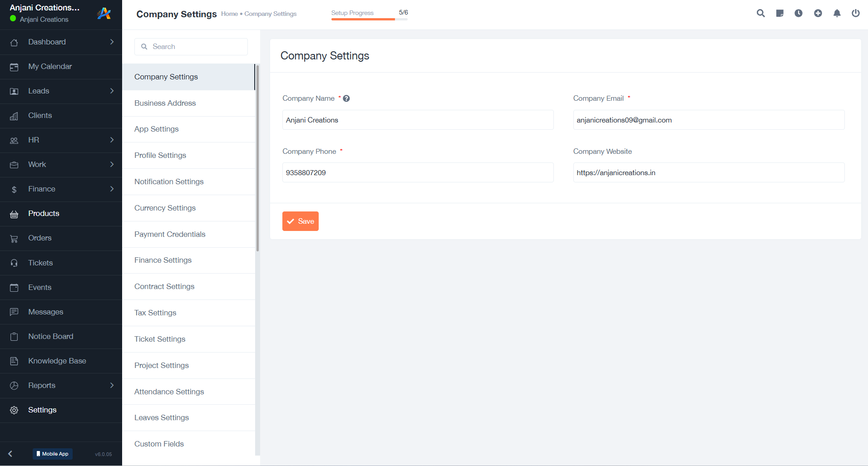Open the notifications bell icon
Image resolution: width=868 pixels, height=466 pixels.
click(837, 13)
